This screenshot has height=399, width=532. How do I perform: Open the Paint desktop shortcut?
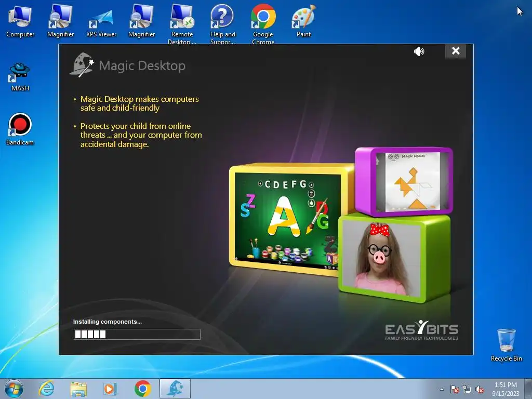pos(303,21)
